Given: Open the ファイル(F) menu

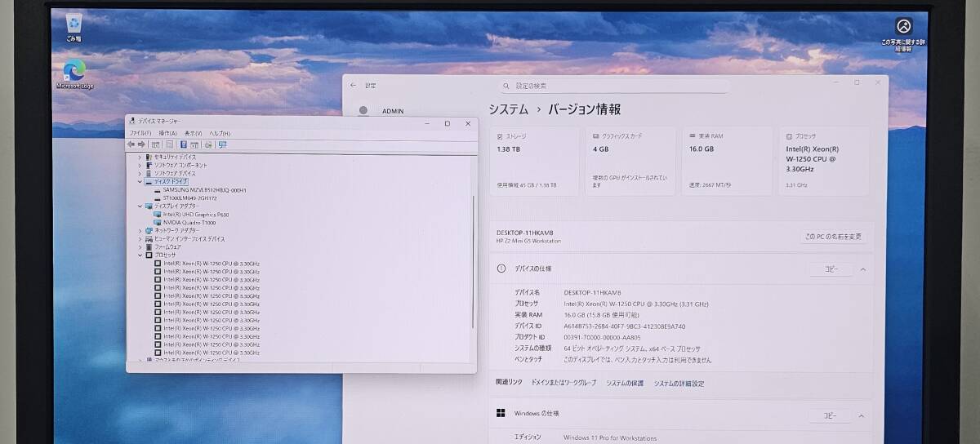Looking at the screenshot, I should (x=140, y=133).
